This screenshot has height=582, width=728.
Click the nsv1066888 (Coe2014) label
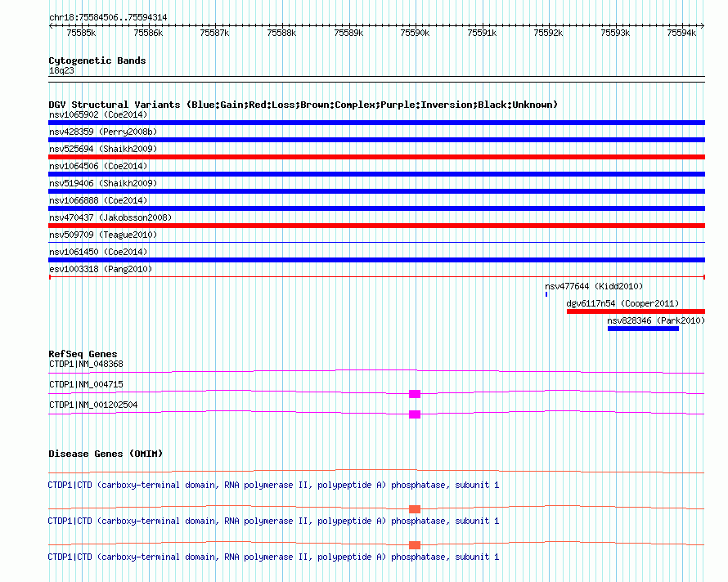tap(98, 200)
